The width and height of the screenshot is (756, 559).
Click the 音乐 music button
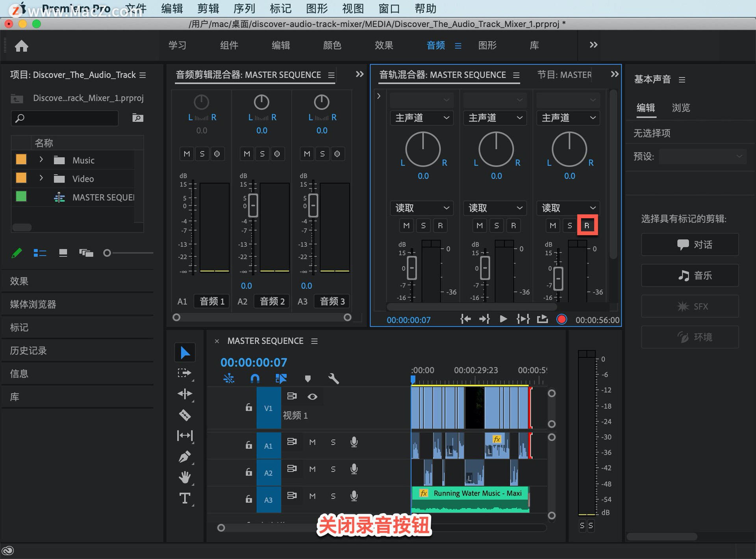tap(690, 275)
